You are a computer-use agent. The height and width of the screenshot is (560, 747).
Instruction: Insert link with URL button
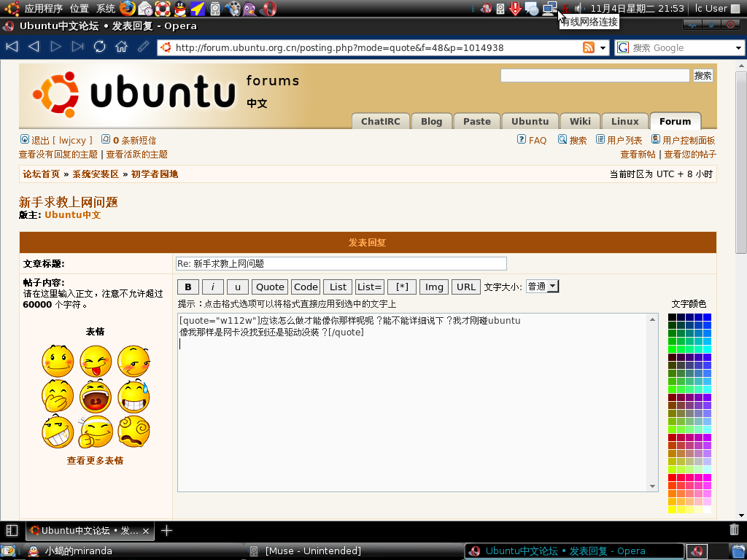tap(466, 287)
